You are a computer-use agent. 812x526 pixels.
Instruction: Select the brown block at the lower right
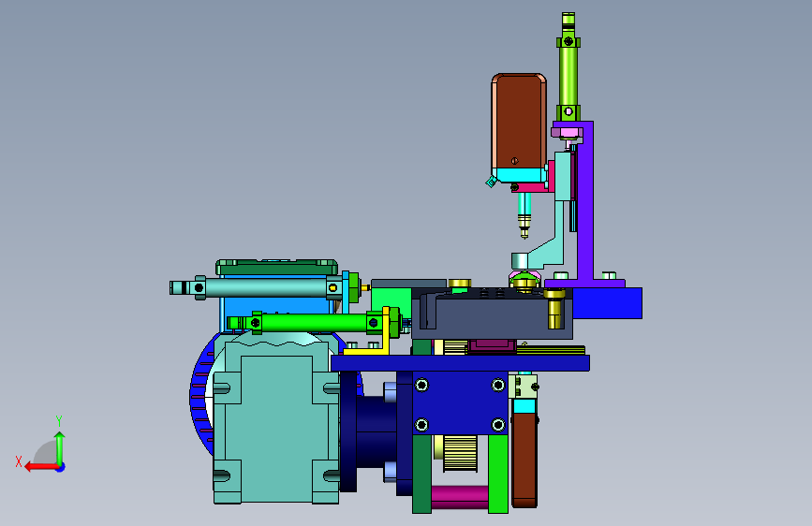524,459
